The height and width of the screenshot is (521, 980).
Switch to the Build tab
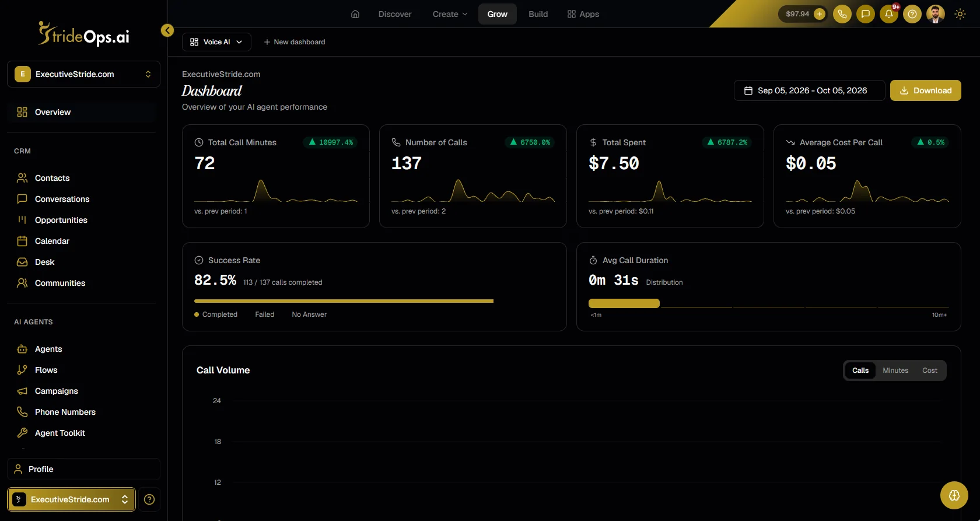tap(538, 14)
